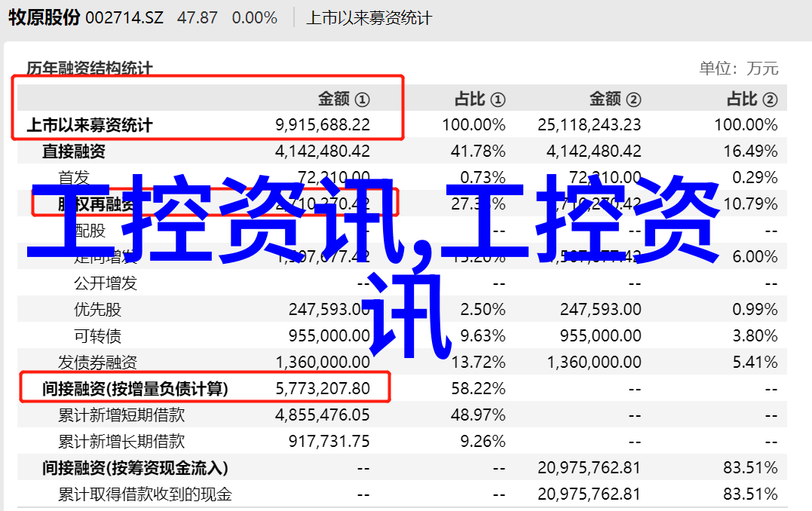Click the 发债券融资 row label
812x511 pixels.
click(97, 363)
